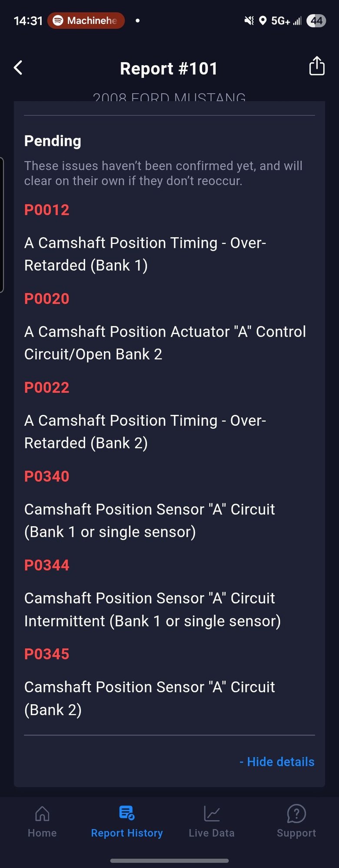Tap the Spotify Now Playing pill
The height and width of the screenshot is (868, 339).
(x=86, y=20)
